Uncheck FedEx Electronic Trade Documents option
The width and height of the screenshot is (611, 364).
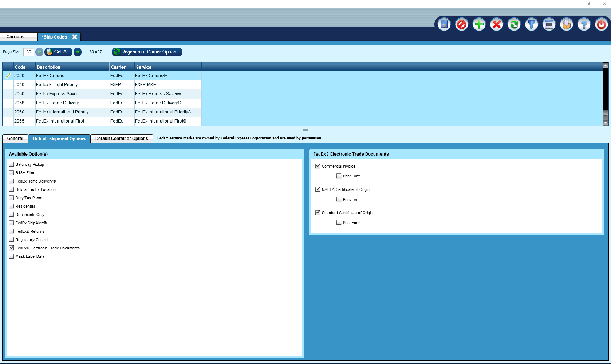pyautogui.click(x=12, y=248)
